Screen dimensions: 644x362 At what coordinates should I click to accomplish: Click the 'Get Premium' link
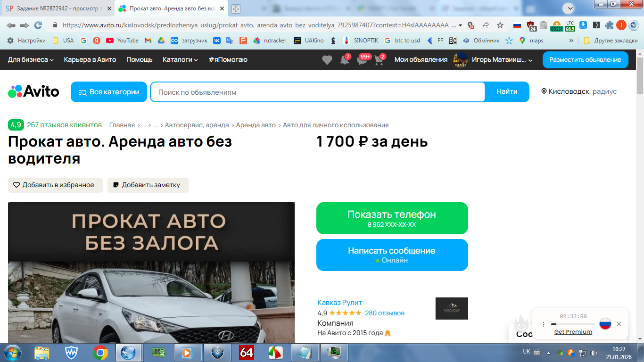click(x=573, y=332)
